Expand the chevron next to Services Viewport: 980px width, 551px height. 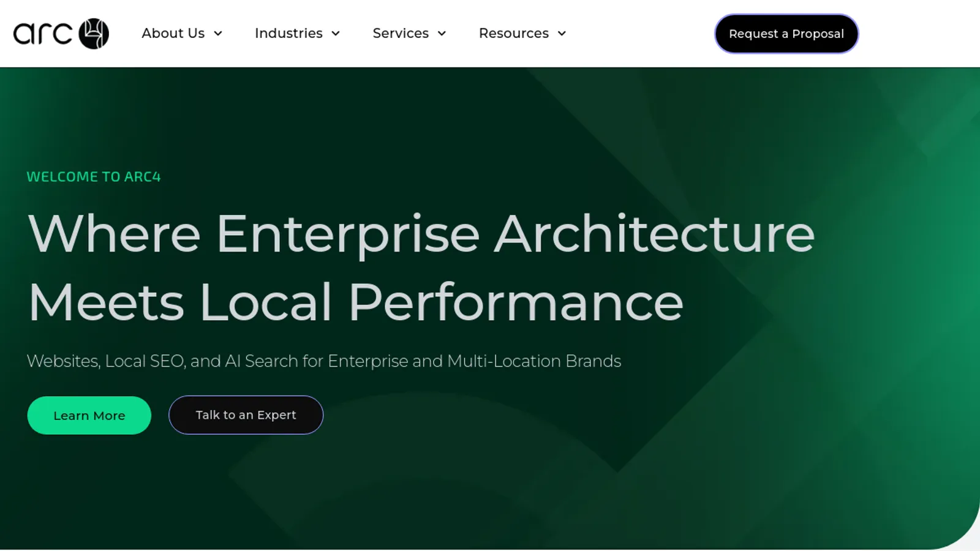[442, 34]
